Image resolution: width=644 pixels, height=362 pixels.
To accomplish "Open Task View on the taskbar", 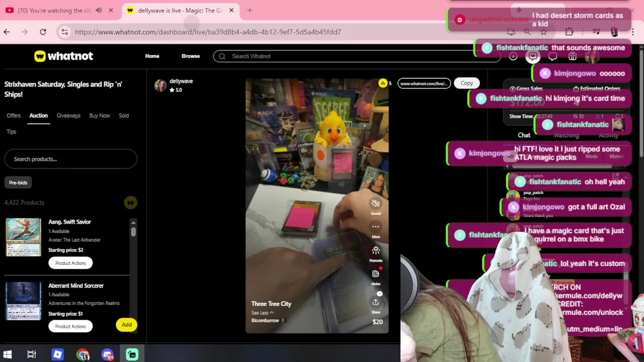I will pyautogui.click(x=32, y=354).
